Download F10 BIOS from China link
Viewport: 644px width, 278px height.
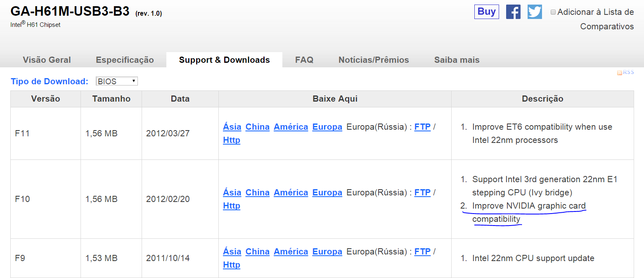click(258, 192)
